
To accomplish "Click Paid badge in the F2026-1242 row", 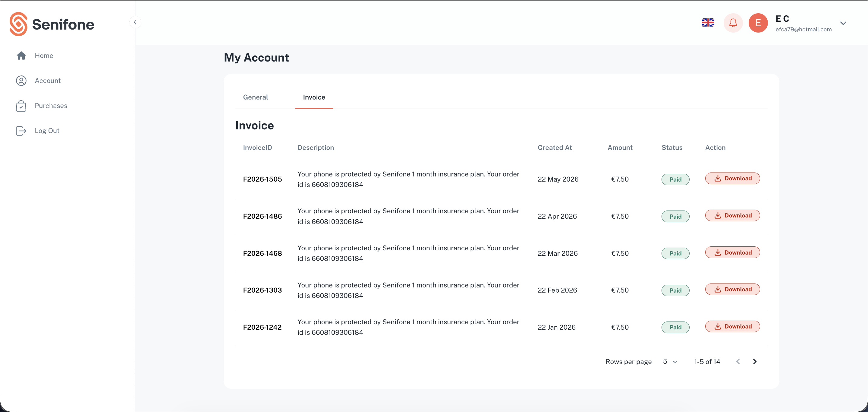I will (675, 327).
